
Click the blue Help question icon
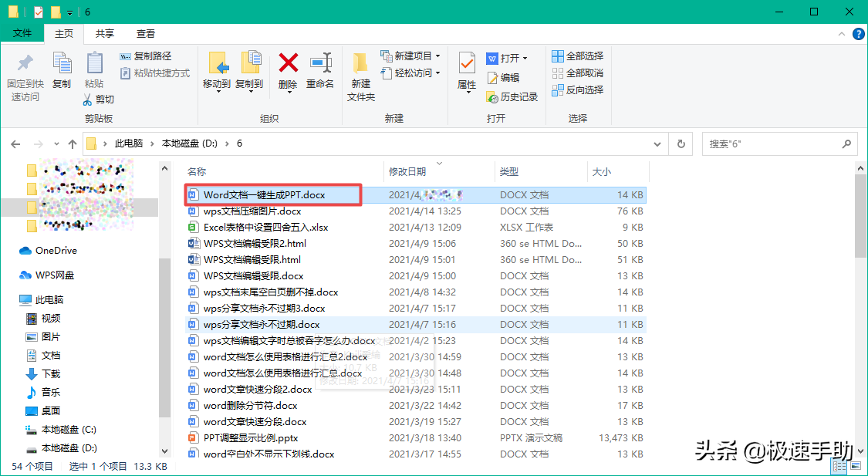[x=858, y=34]
